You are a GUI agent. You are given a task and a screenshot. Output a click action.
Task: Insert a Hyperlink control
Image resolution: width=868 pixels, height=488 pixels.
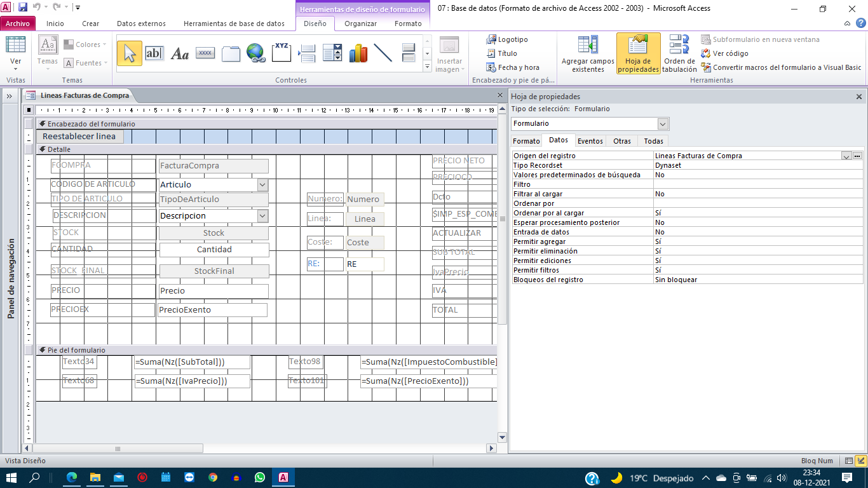pos(255,53)
